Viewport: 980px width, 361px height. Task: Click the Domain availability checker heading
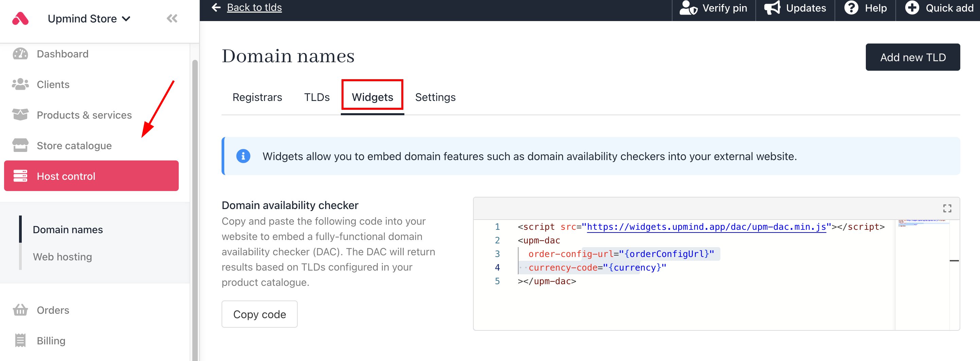290,205
